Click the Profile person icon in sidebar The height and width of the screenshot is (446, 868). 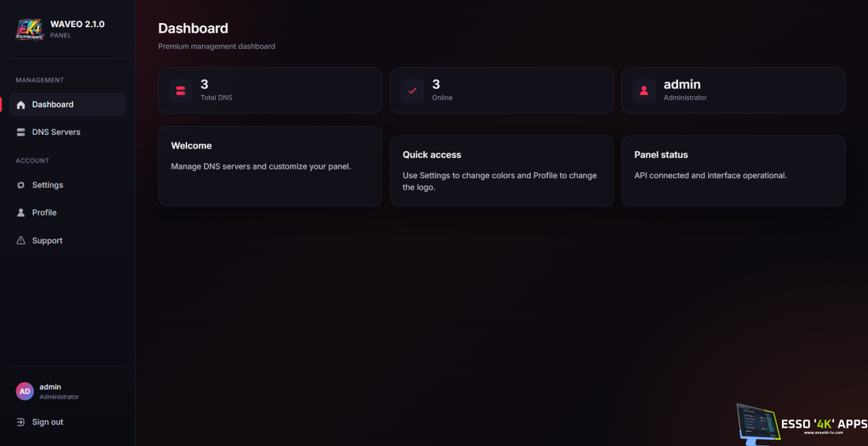click(x=20, y=213)
